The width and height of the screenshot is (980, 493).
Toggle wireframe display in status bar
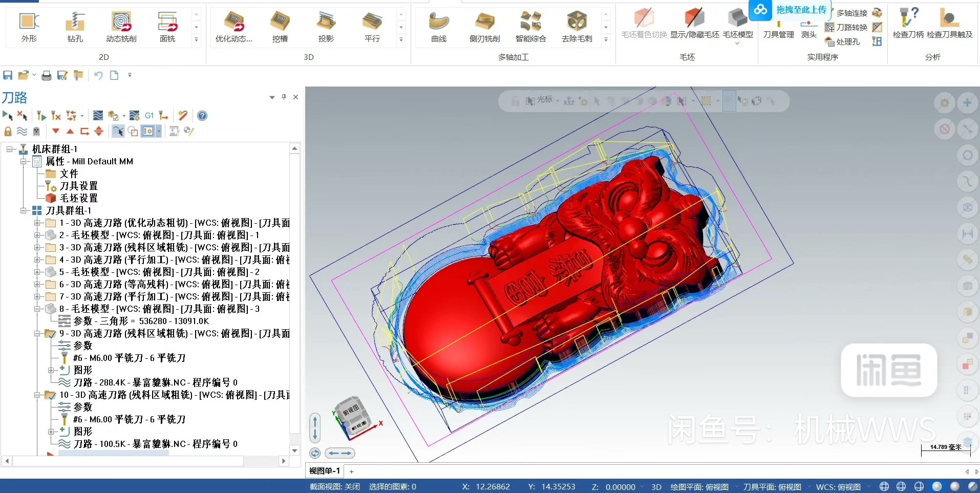coord(884,486)
